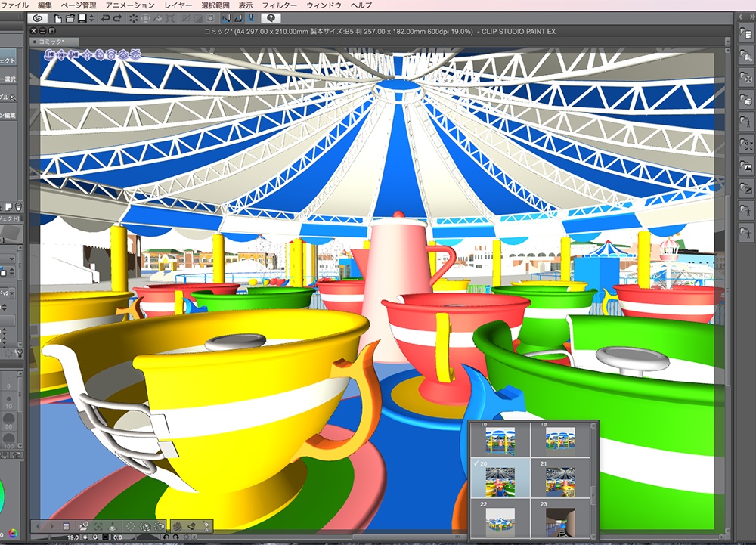
Task: Click the Fill bucket toolbar icon
Action: (158, 18)
